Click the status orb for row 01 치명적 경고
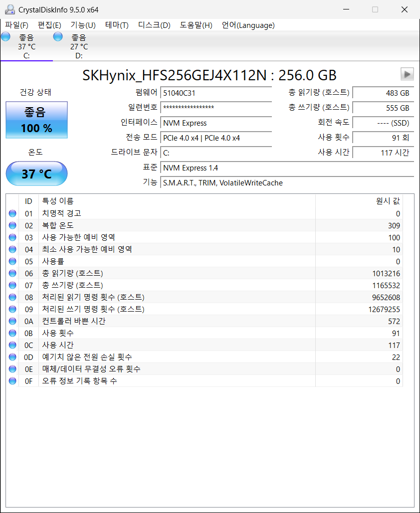This screenshot has height=513, width=420. (12, 213)
